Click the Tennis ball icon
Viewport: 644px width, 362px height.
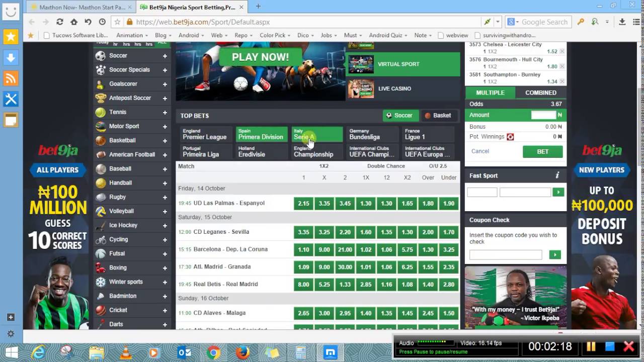(x=101, y=112)
